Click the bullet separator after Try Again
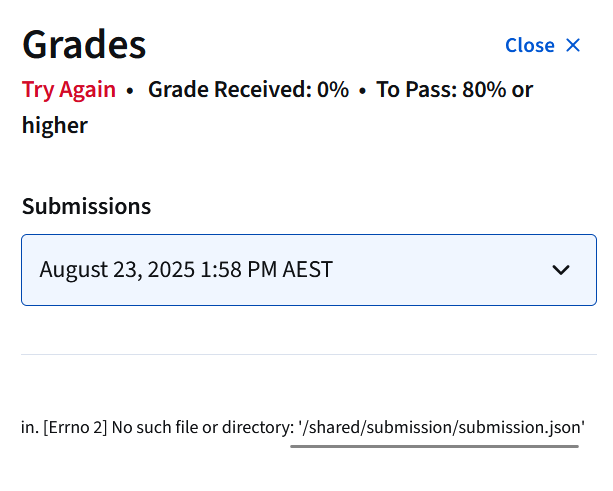This screenshot has width=613, height=491. 130,91
